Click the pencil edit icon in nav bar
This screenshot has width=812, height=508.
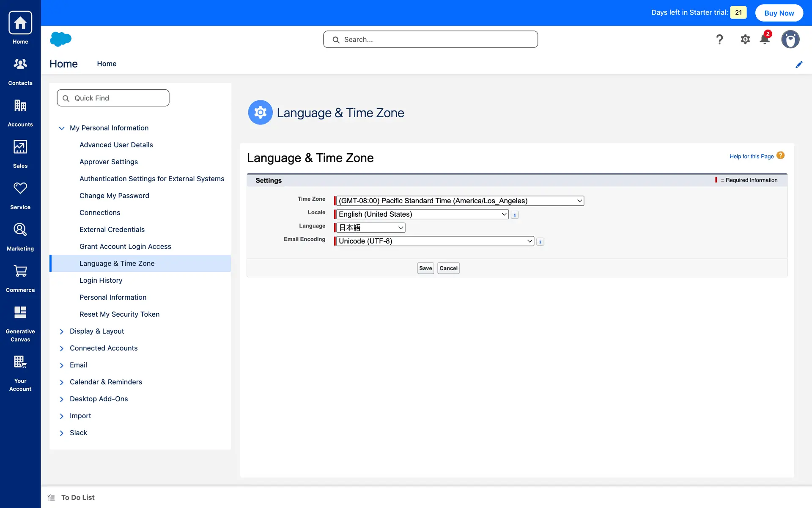(798, 64)
